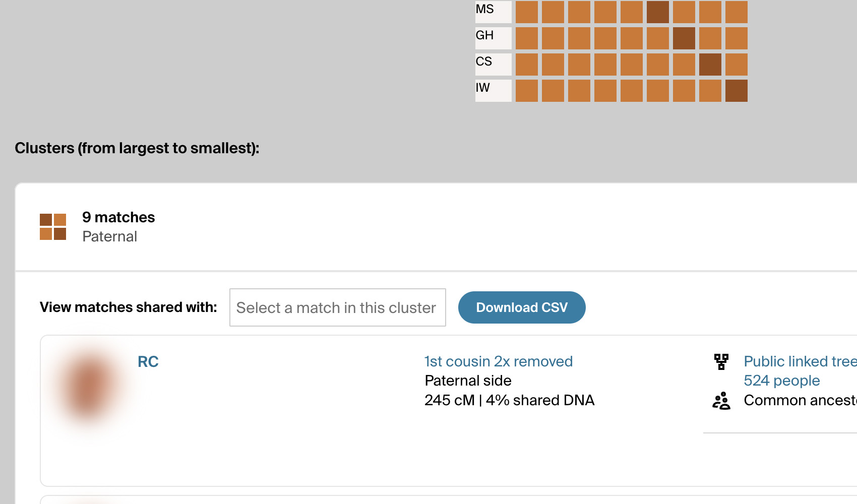Click the 524 people tree link
857x504 pixels.
click(781, 381)
